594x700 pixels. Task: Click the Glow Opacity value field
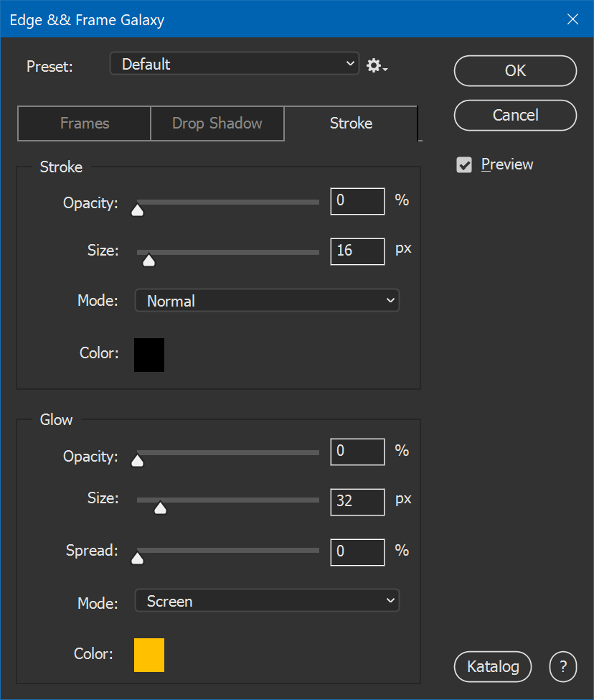pos(357,452)
